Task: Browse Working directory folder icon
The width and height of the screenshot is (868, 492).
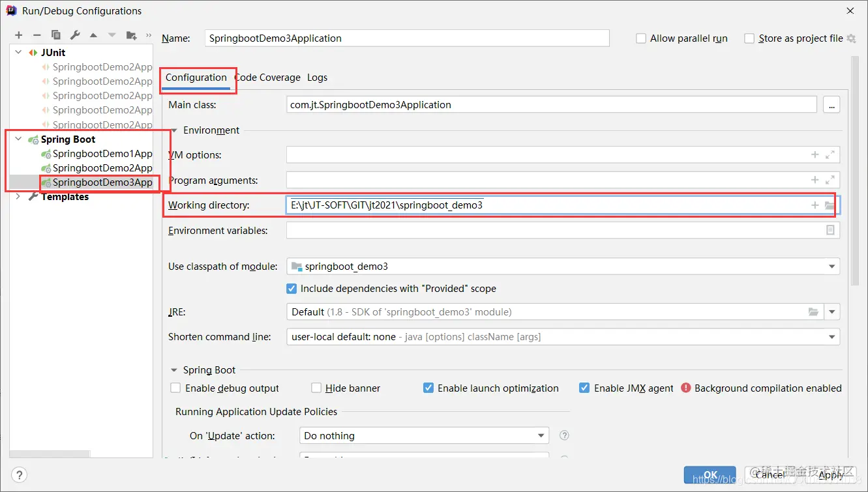Action: tap(830, 205)
